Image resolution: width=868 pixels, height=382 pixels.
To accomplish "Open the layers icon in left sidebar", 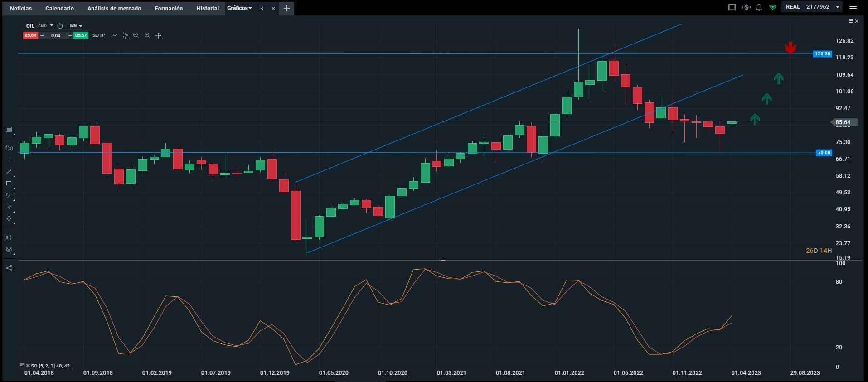I will pyautogui.click(x=9, y=249).
